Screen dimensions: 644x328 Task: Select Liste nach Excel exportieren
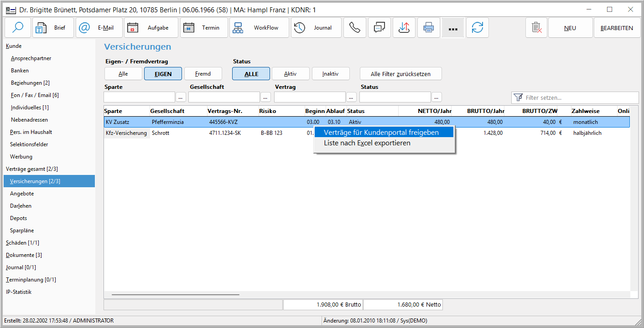click(x=367, y=143)
